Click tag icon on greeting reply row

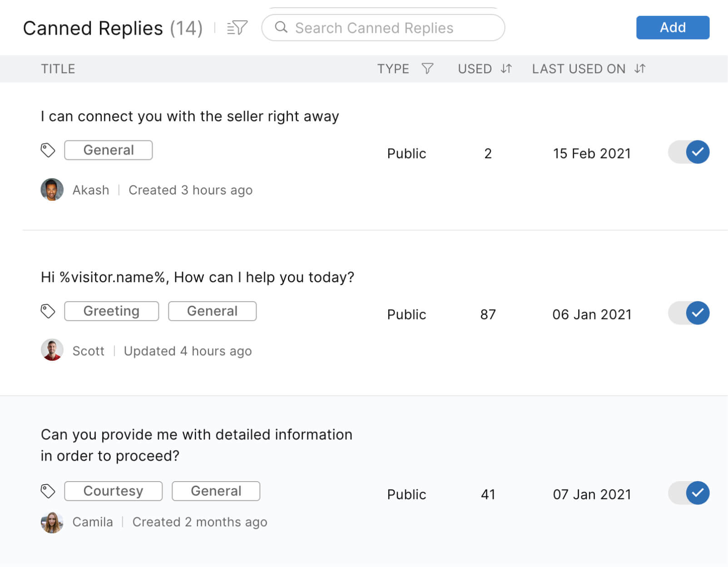pos(48,311)
